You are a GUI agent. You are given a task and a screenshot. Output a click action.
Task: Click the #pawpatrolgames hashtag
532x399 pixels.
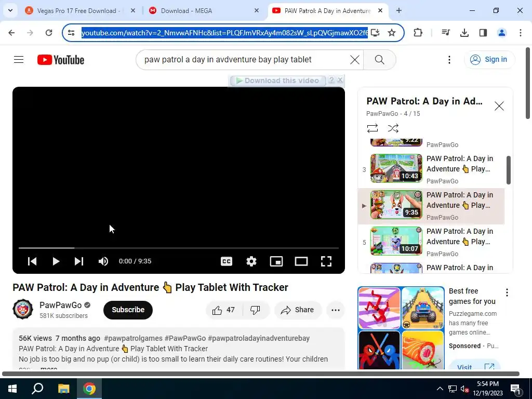tap(133, 338)
